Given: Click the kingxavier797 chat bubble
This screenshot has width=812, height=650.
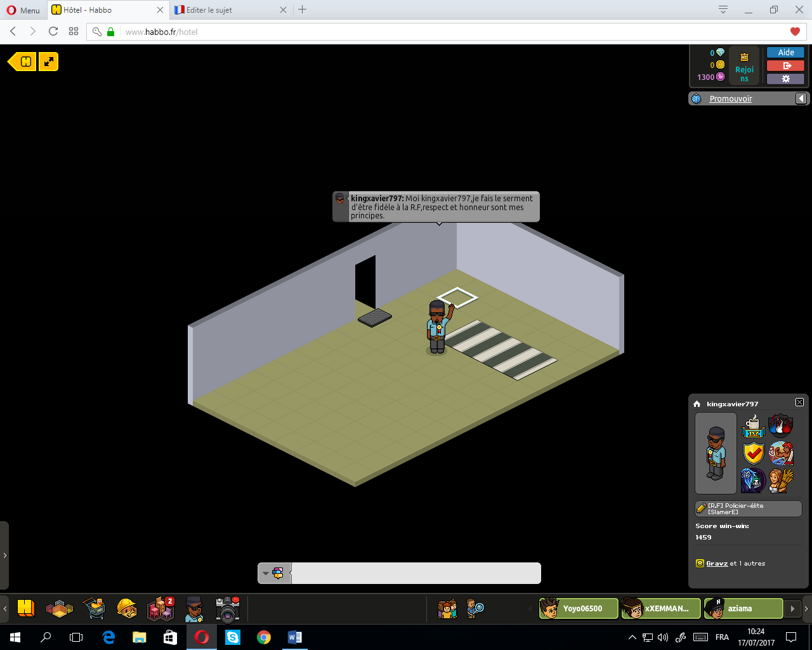Looking at the screenshot, I should coord(436,207).
